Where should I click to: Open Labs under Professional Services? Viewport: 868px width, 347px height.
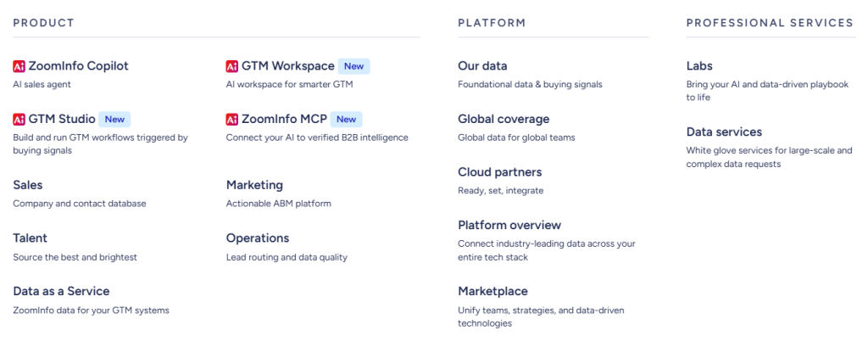tap(699, 66)
